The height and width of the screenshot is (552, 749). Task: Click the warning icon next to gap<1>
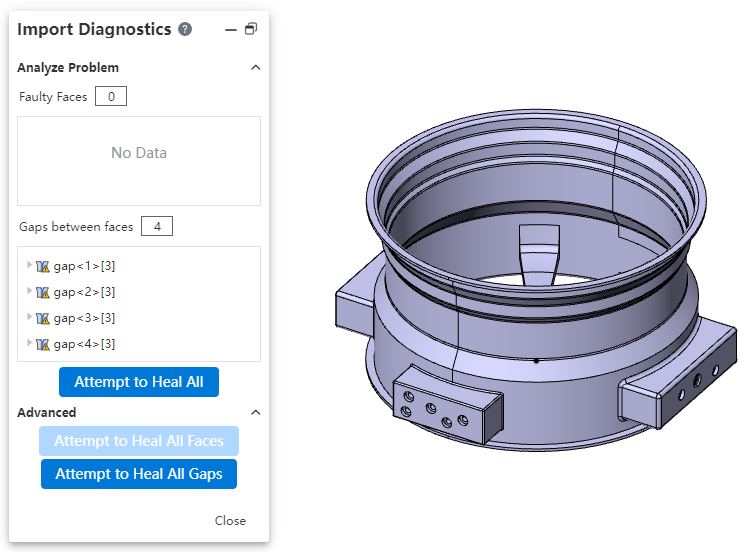click(43, 266)
